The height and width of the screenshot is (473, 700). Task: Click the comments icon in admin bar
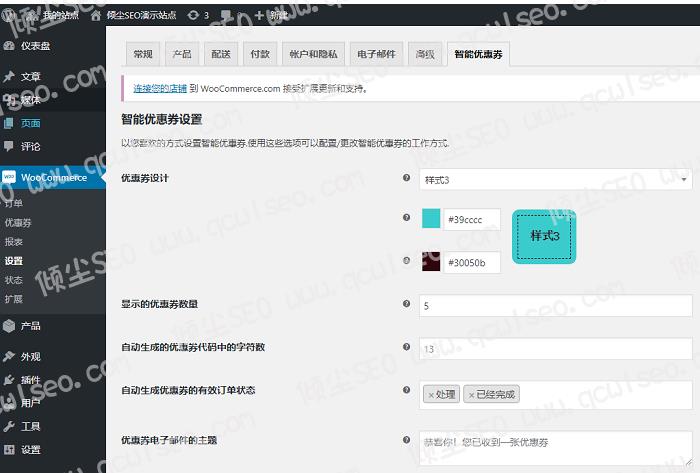[227, 16]
